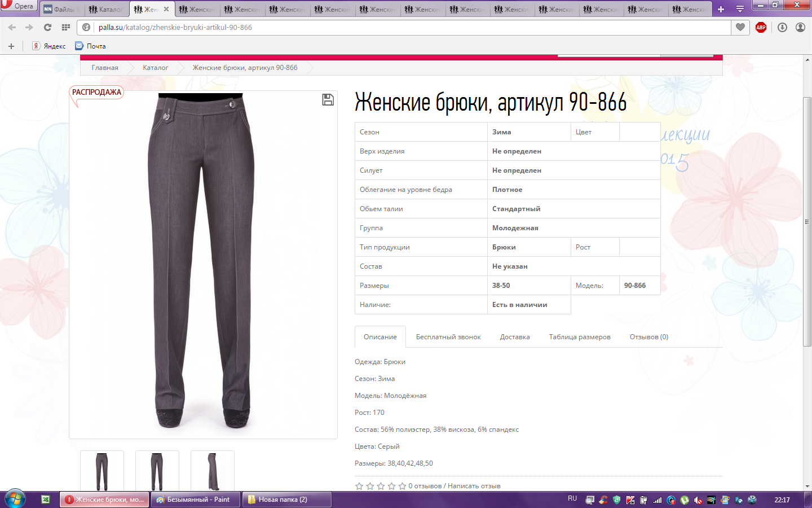The height and width of the screenshot is (508, 812).
Task: Open the browser downloads icon
Action: 782,27
